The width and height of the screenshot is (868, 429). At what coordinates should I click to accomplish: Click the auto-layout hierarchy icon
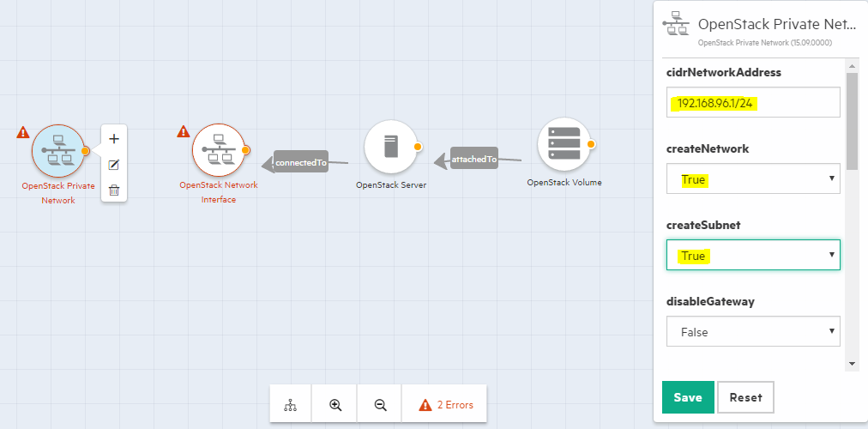pyautogui.click(x=291, y=405)
